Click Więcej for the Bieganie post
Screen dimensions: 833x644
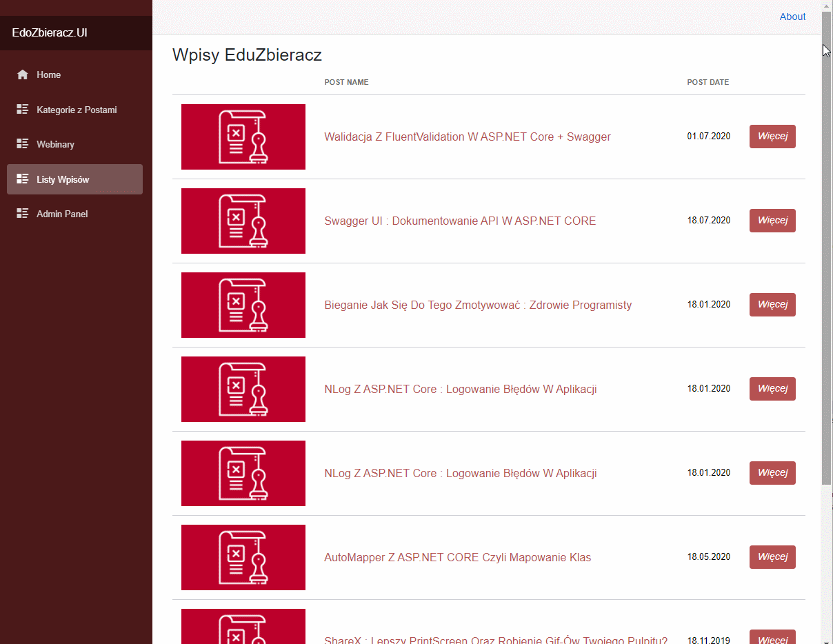pyautogui.click(x=772, y=305)
